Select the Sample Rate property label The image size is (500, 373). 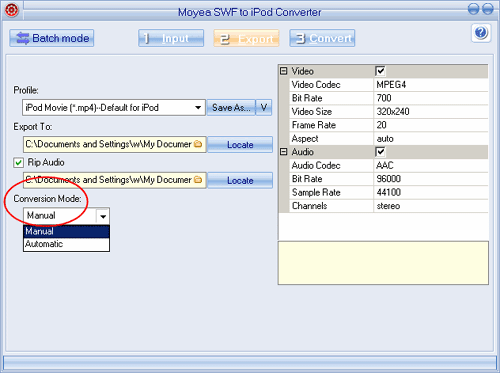316,192
